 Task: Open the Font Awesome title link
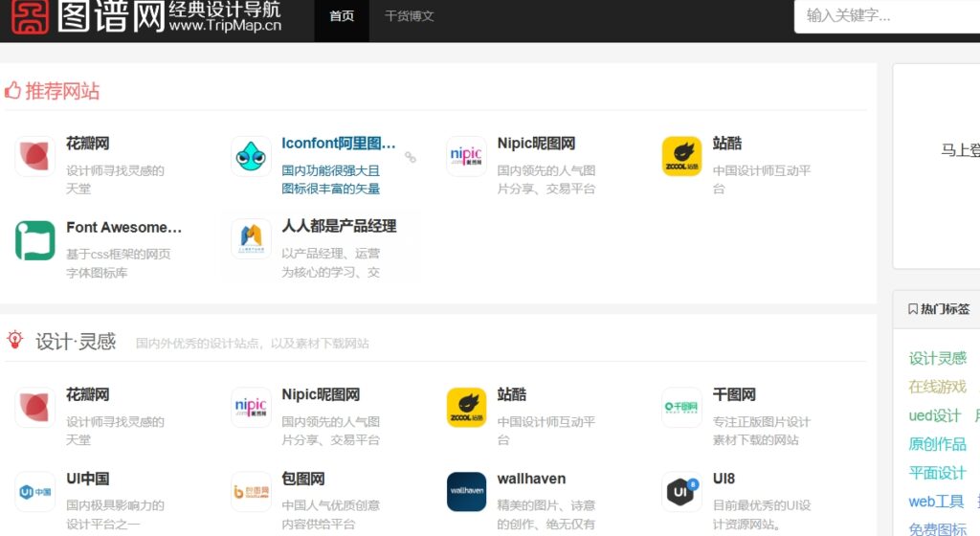123,228
